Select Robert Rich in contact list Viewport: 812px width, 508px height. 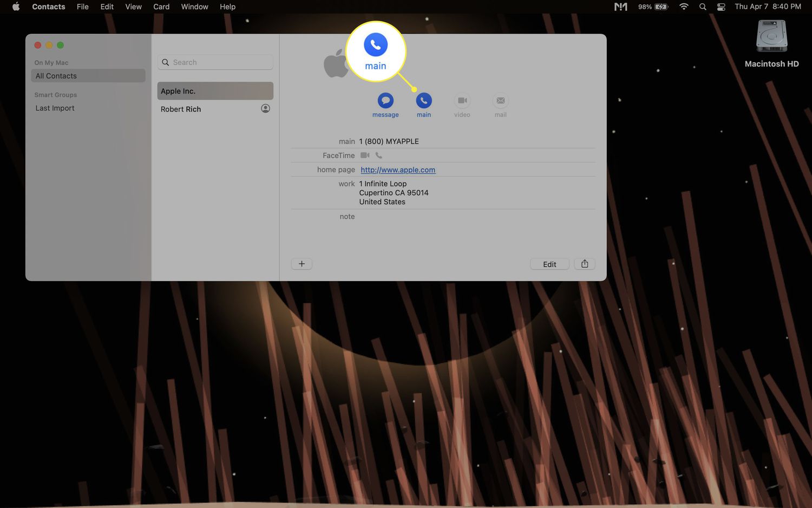pyautogui.click(x=181, y=109)
